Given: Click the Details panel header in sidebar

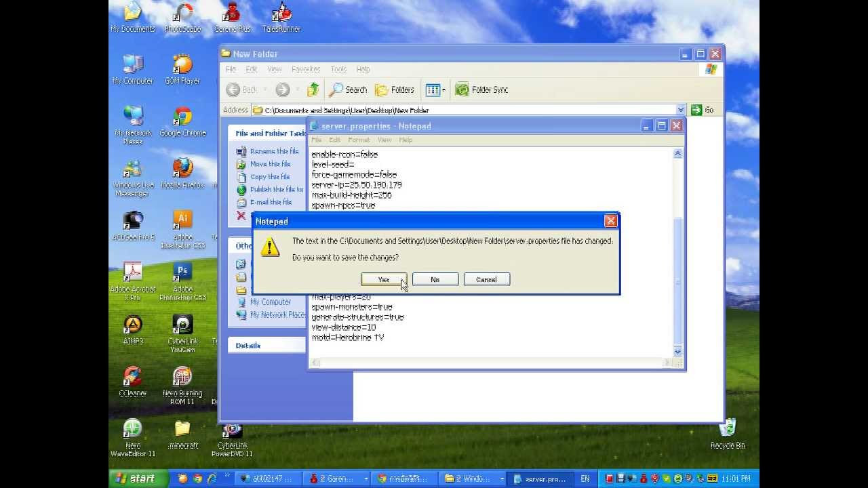Looking at the screenshot, I should pos(267,345).
